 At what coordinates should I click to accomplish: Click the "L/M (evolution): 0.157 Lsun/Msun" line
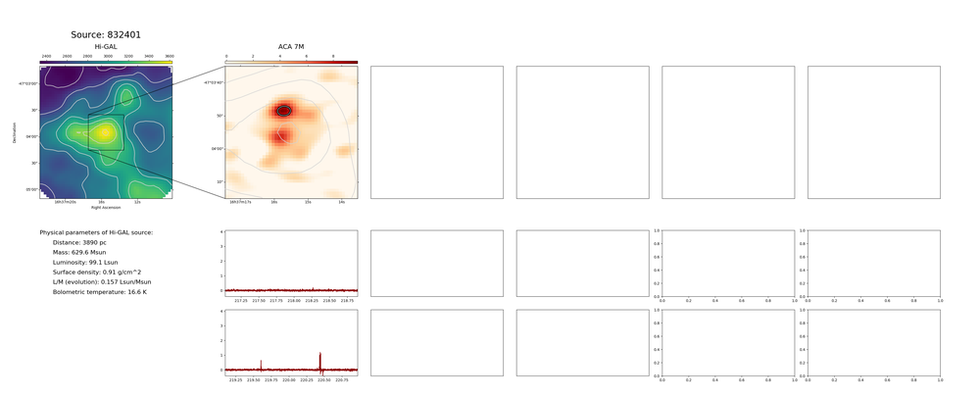click(102, 282)
